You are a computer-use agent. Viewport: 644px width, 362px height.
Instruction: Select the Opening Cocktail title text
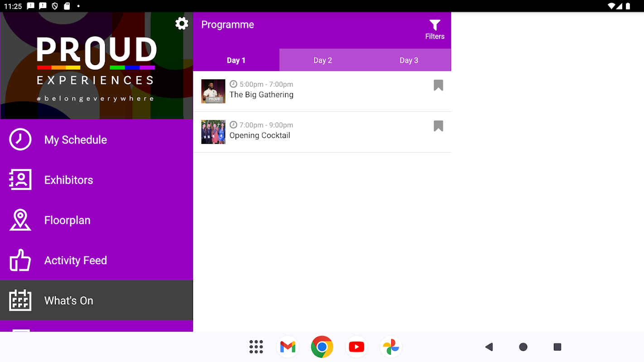tap(260, 135)
